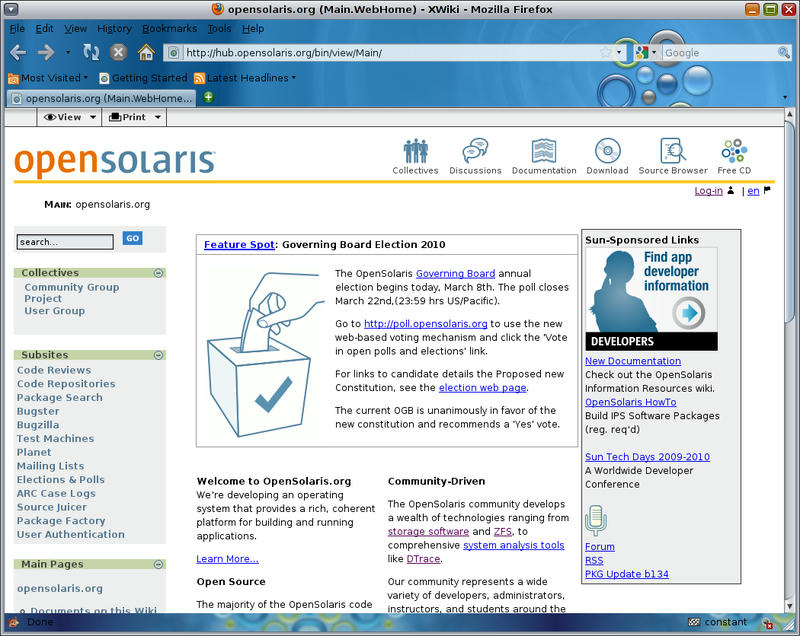
Task: Collapse the Subsites sidebar panel
Action: coord(158,354)
